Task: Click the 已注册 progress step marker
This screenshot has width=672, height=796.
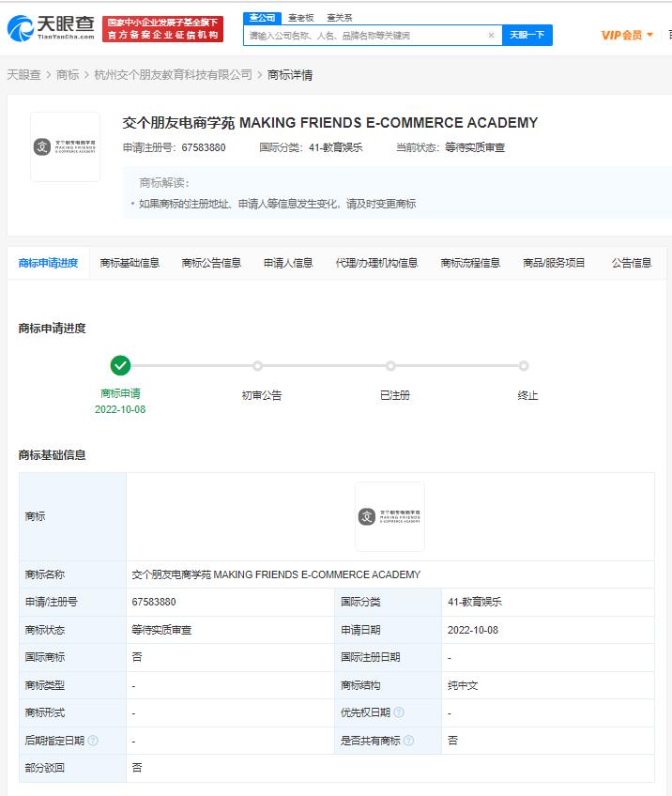Action: point(390,365)
